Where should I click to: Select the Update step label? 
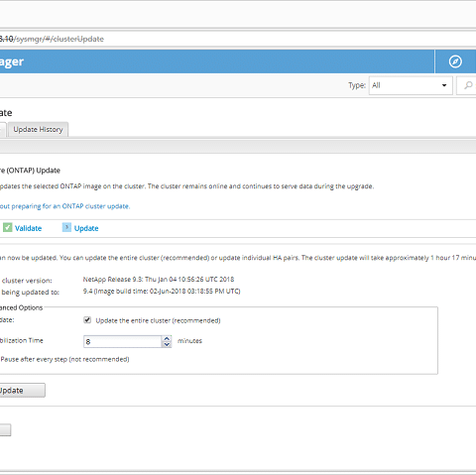tap(86, 228)
